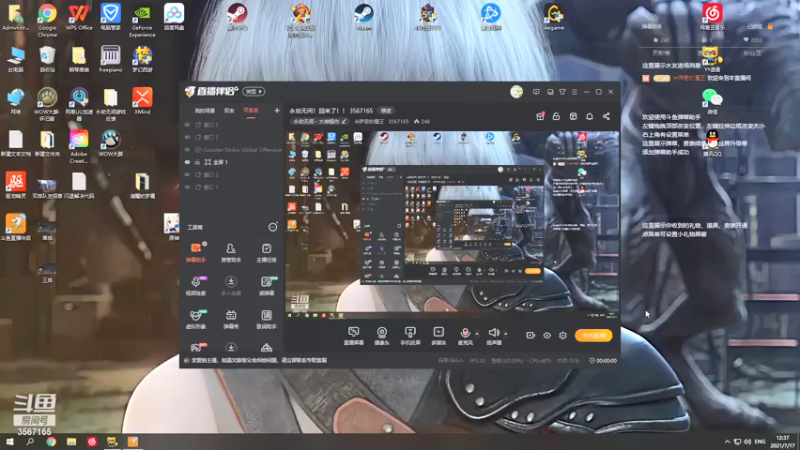800x450 pixels.
Task: Toggle the lock on 全屏1 source
Action: click(x=197, y=162)
